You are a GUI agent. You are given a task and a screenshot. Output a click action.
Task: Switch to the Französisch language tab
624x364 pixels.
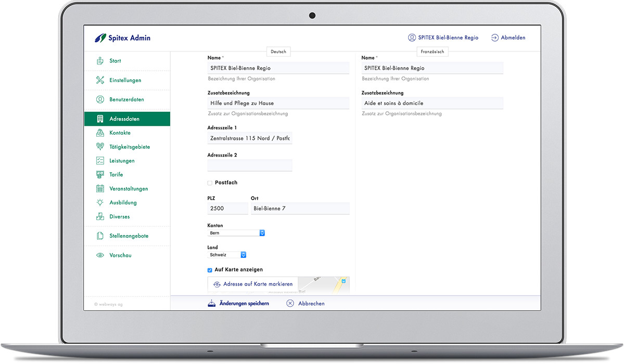432,51
